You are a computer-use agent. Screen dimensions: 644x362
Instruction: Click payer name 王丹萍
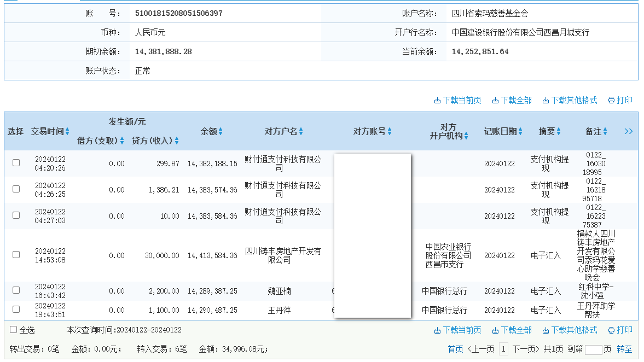click(279, 310)
